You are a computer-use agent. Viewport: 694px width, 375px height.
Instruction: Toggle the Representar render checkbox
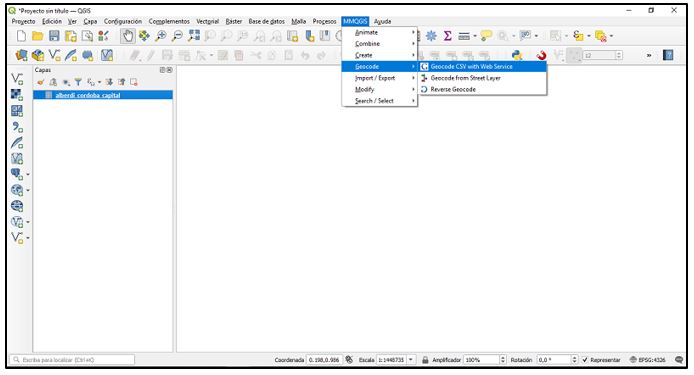tap(585, 360)
